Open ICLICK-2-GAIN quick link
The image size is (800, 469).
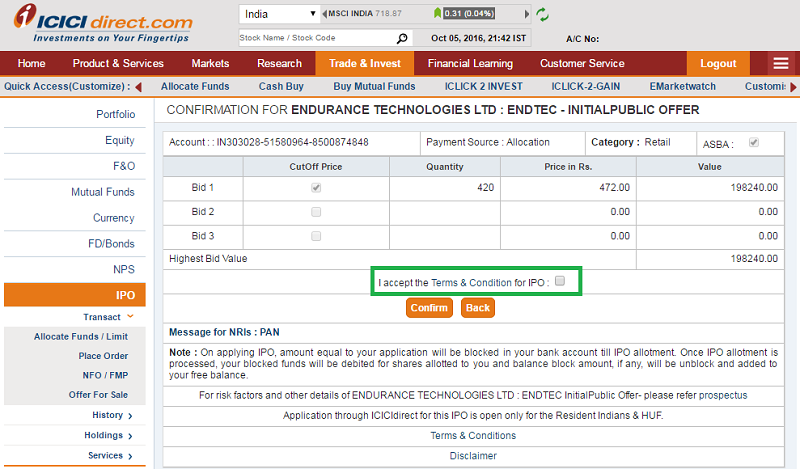[586, 86]
